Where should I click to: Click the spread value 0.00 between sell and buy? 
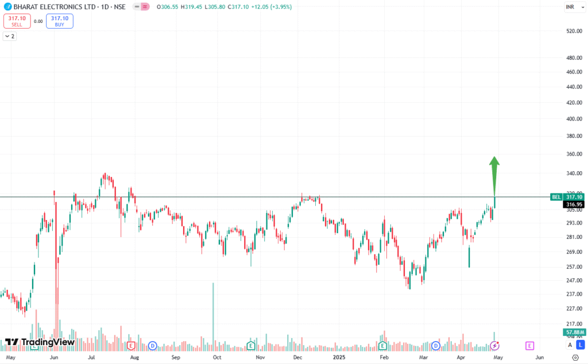38,21
